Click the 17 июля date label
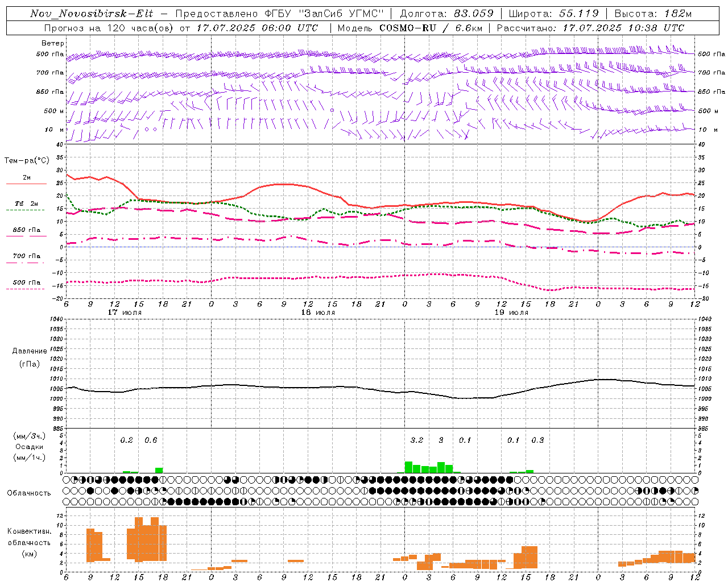 click(125, 313)
